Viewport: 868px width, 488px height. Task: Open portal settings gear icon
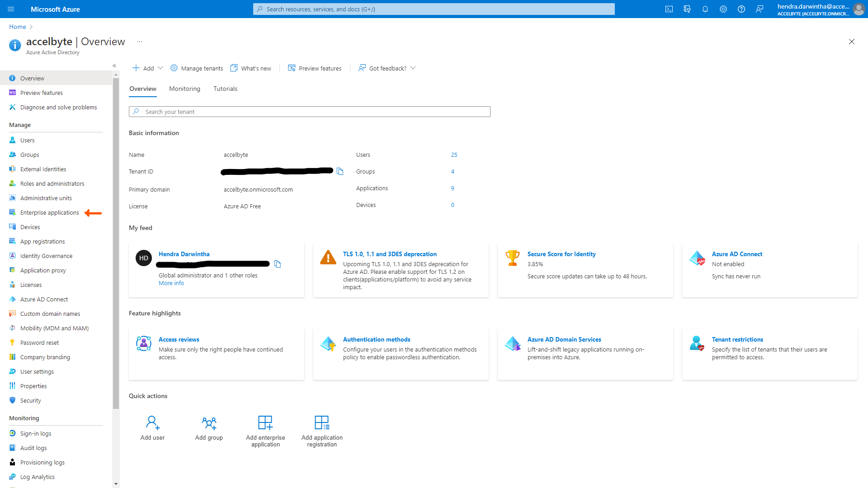tap(723, 9)
